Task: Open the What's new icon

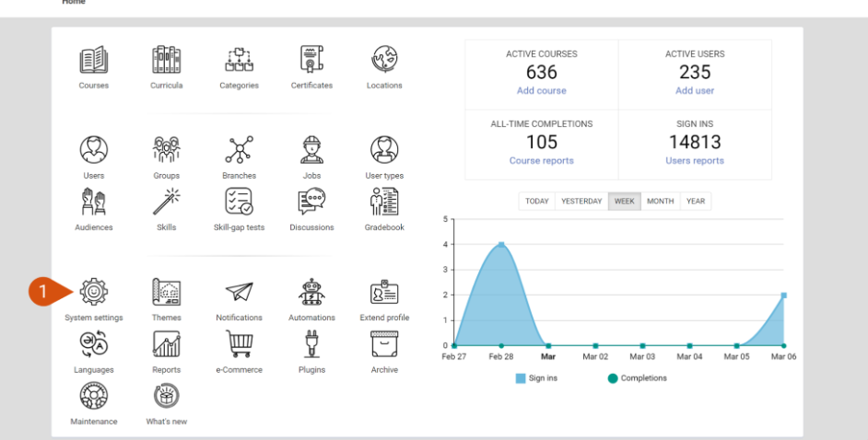Action: coord(166,396)
